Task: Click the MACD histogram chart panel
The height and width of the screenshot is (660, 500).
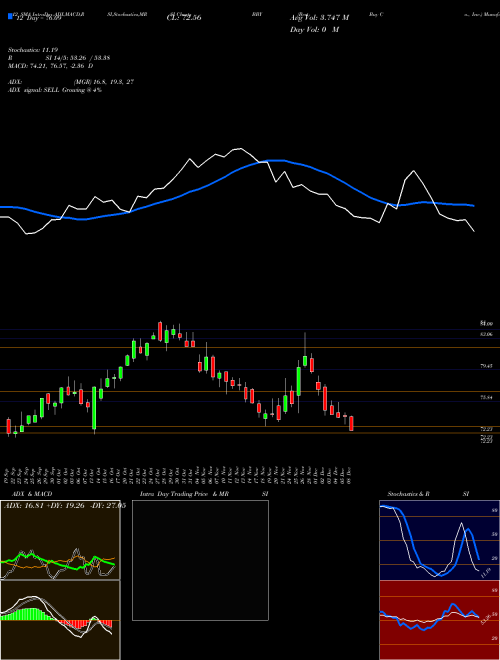Action: (x=60, y=620)
